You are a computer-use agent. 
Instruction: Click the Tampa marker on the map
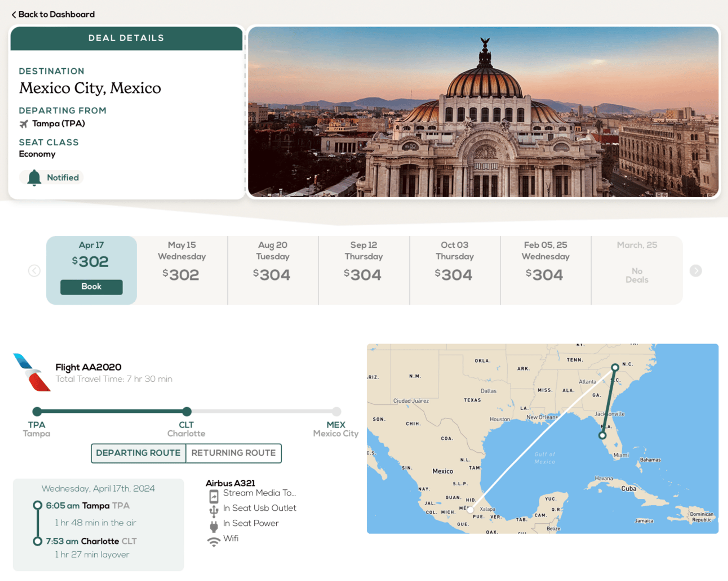point(602,436)
